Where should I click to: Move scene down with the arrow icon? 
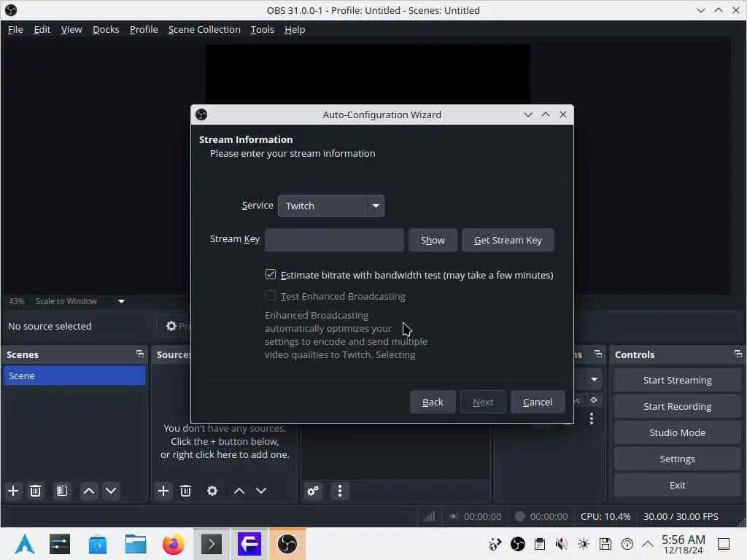(x=111, y=491)
